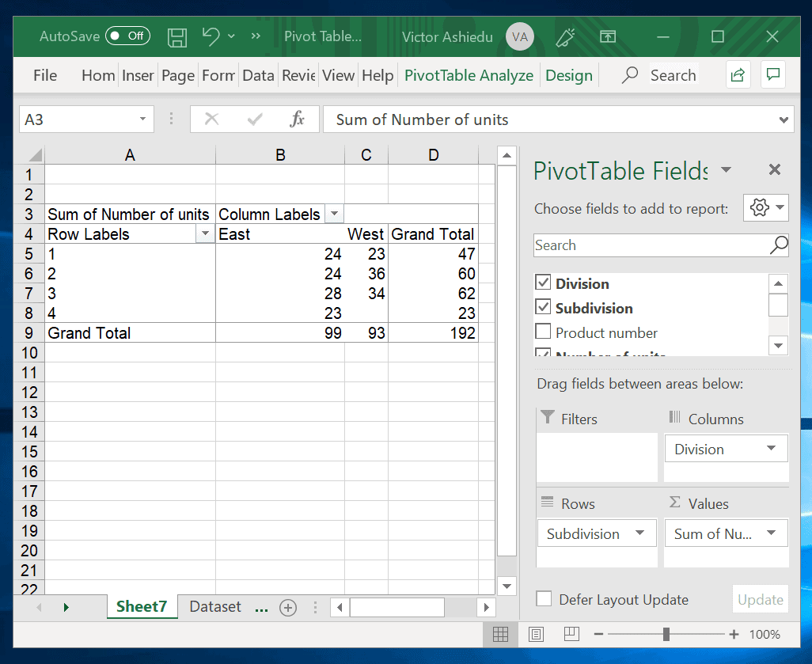Screen dimensions: 812x664
Task: Open the Help ribbon tab
Action: (x=378, y=75)
